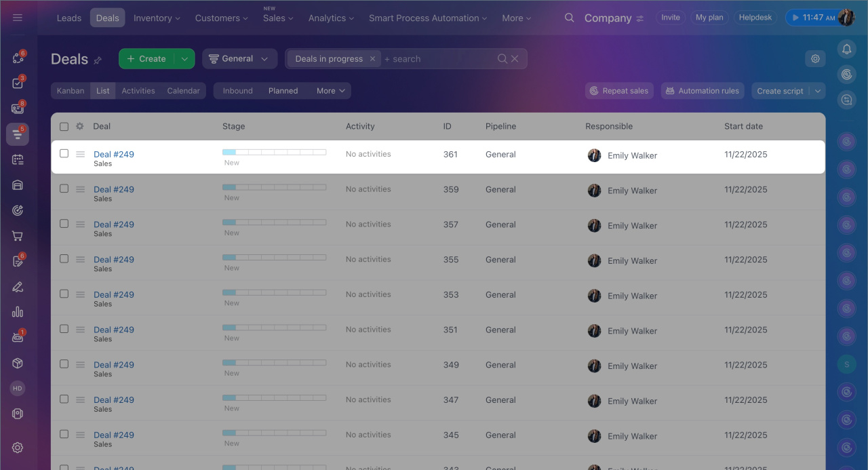This screenshot has width=868, height=470.
Task: Pin the Deals page with pin icon
Action: (x=98, y=60)
